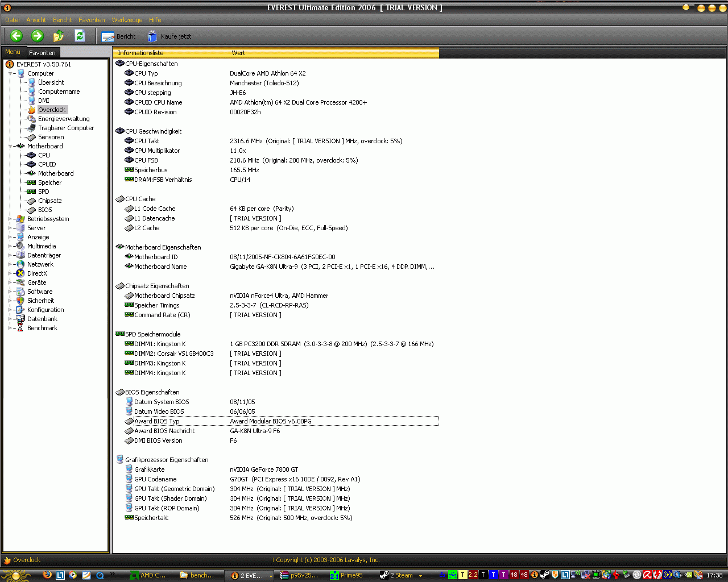Select the CPU Multiplikator row
Viewport: 728px width, 582px height.
tap(276, 151)
